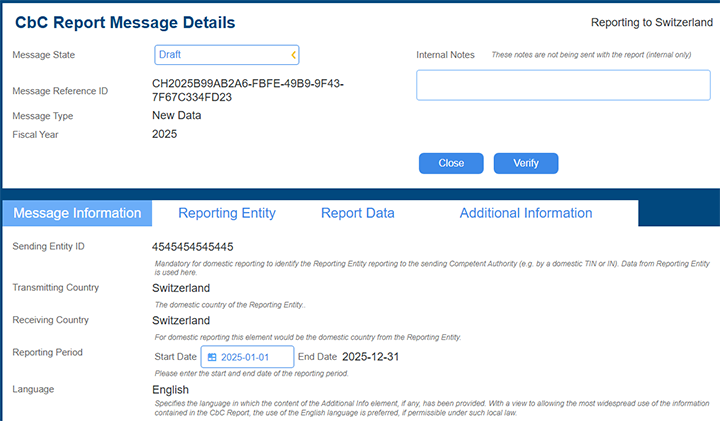
Task: Click the Message Reference ID value
Action: click(247, 90)
